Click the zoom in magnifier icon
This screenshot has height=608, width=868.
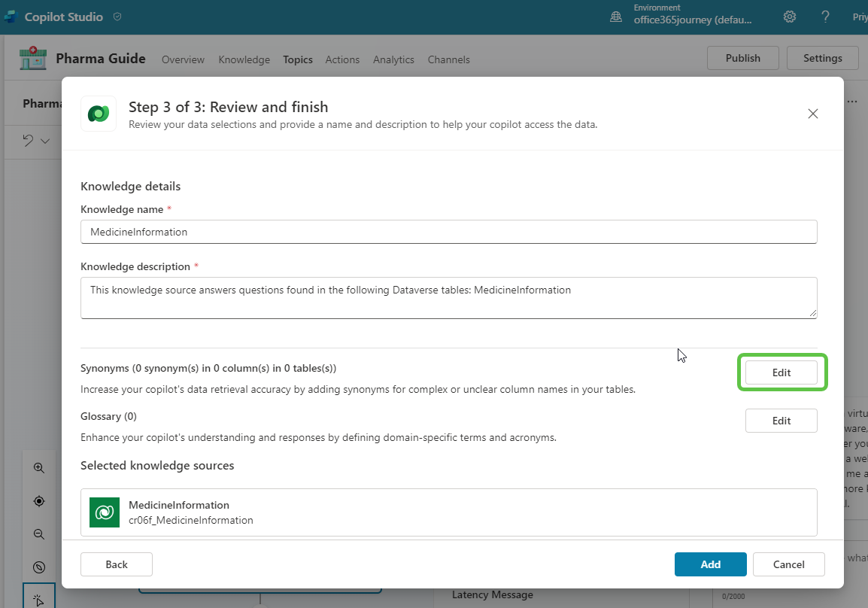(x=39, y=467)
